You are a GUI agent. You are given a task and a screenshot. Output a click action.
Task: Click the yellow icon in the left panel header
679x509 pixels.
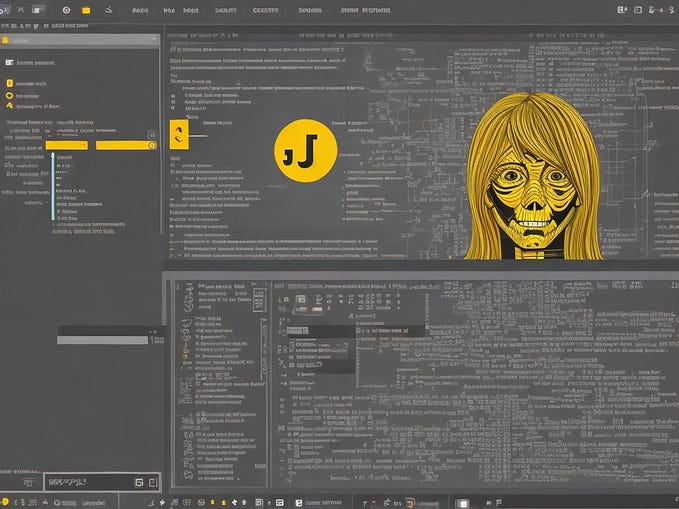(x=5, y=40)
